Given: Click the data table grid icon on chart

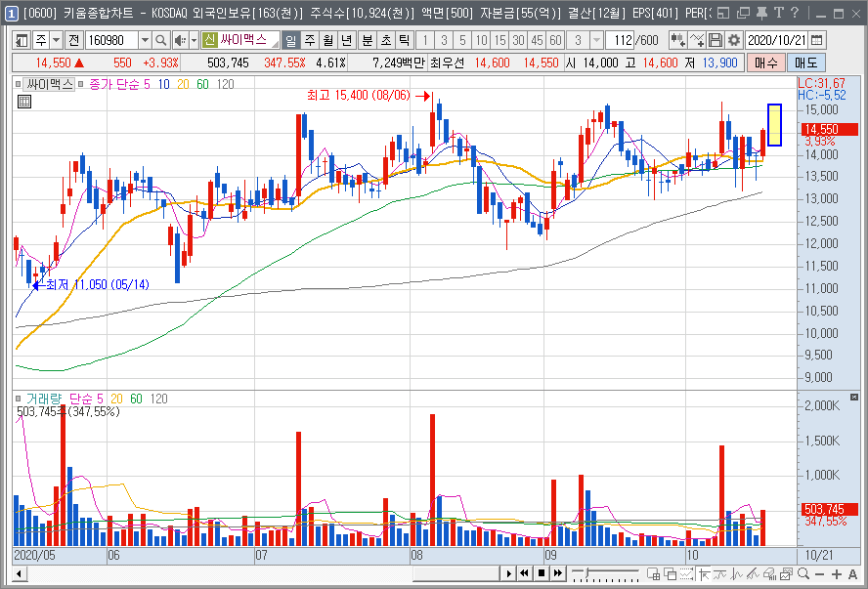Looking at the screenshot, I should (x=23, y=102).
